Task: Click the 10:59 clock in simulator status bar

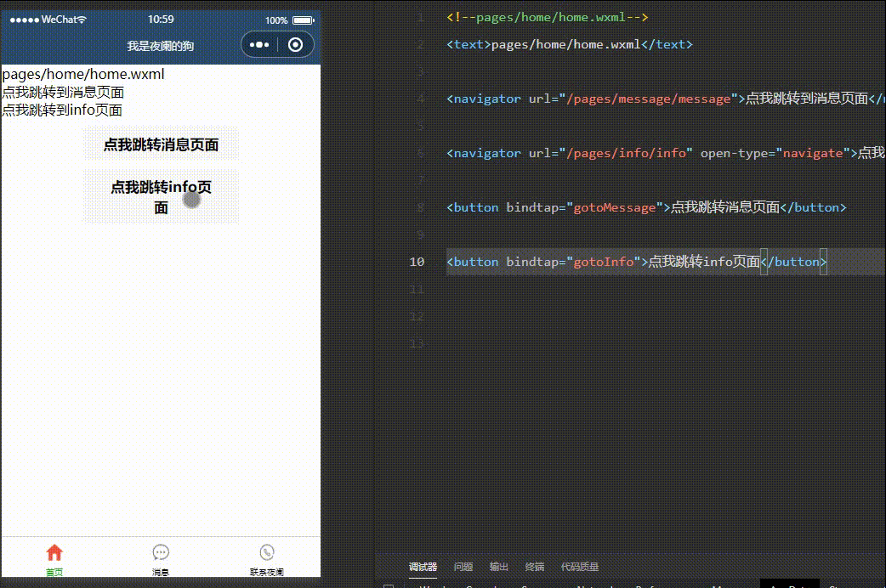Action: point(161,20)
